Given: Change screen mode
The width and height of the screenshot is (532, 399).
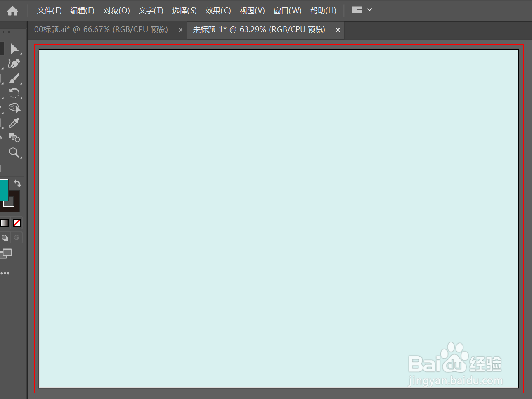Looking at the screenshot, I should 6,253.
